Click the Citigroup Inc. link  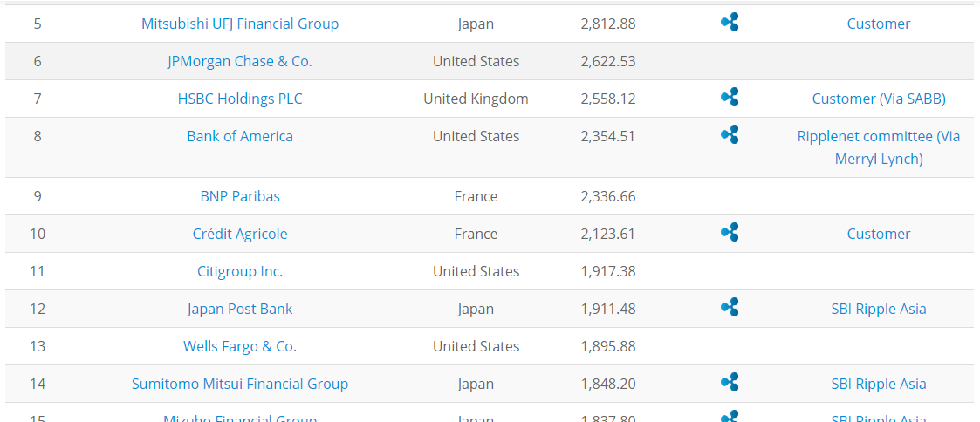[240, 271]
